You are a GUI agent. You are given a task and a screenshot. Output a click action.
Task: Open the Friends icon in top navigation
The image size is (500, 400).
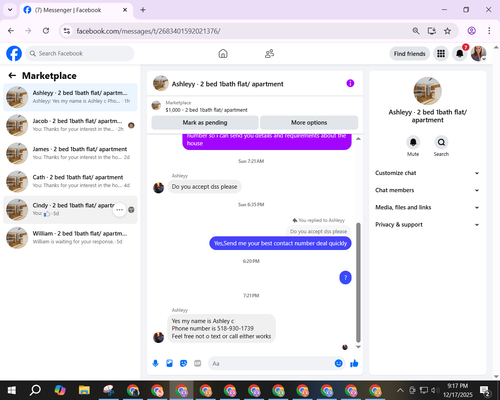[x=269, y=53]
